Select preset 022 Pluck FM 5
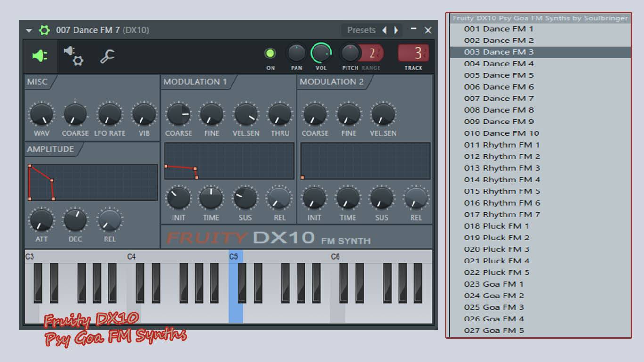The height and width of the screenshot is (362, 644). point(540,272)
